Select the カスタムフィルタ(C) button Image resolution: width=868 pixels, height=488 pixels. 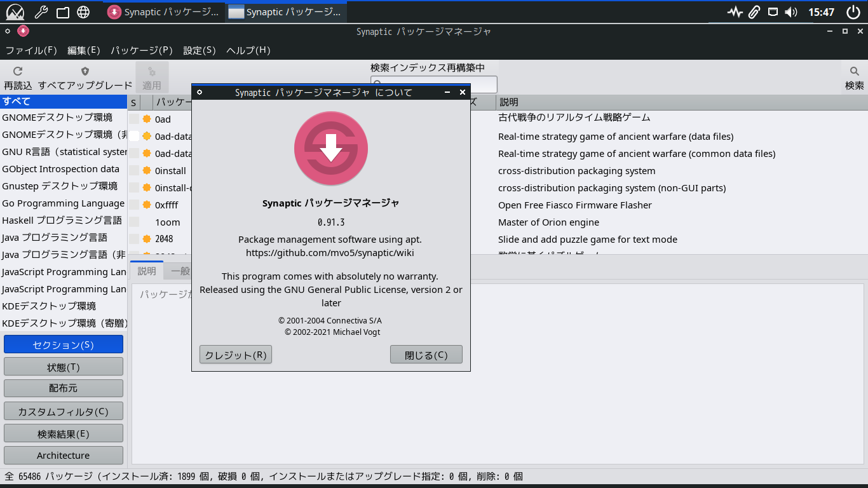click(x=64, y=411)
